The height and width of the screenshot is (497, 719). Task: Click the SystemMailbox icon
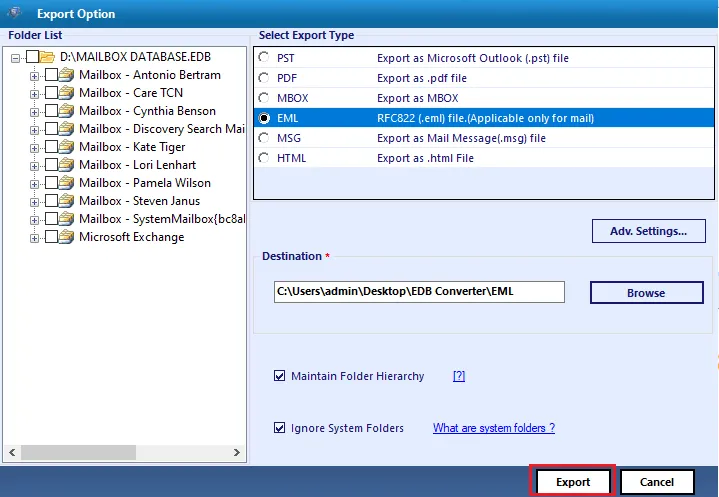click(x=66, y=219)
